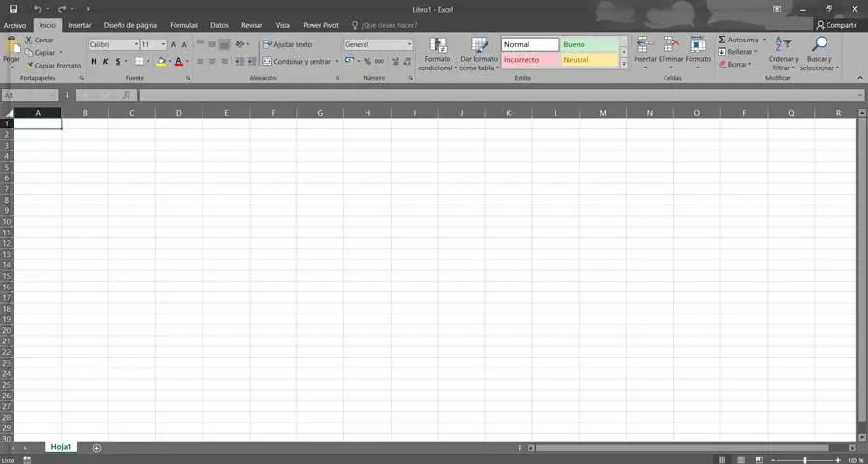Image resolution: width=868 pixels, height=464 pixels.
Task: Click the Eliminar celdas icon
Action: 671,44
